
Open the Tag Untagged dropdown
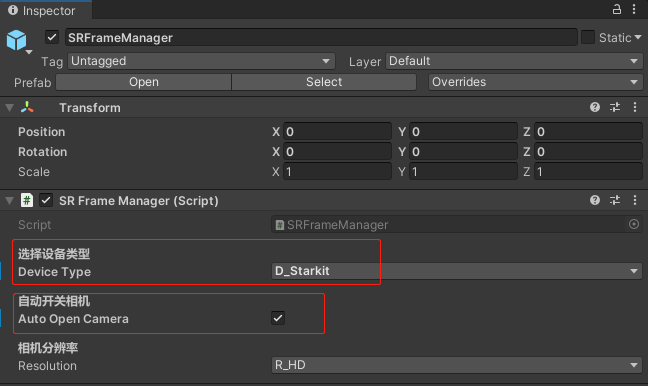[201, 61]
